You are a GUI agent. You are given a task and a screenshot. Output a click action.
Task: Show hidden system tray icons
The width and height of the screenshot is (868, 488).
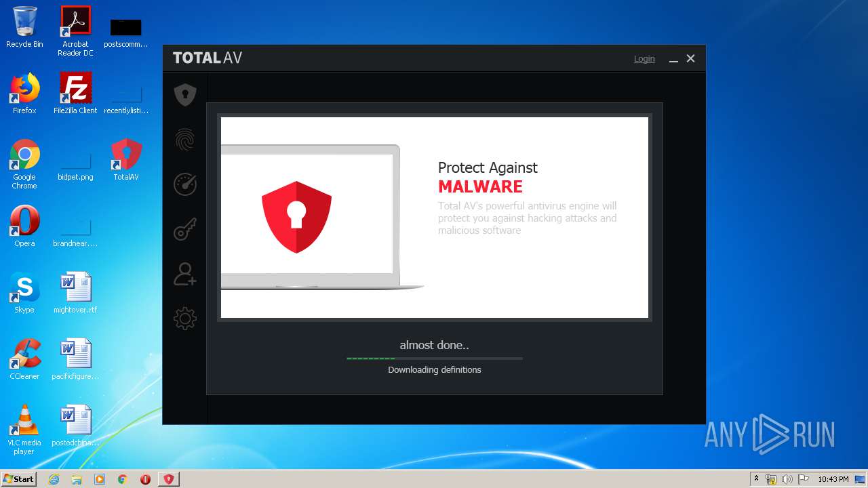point(756,479)
